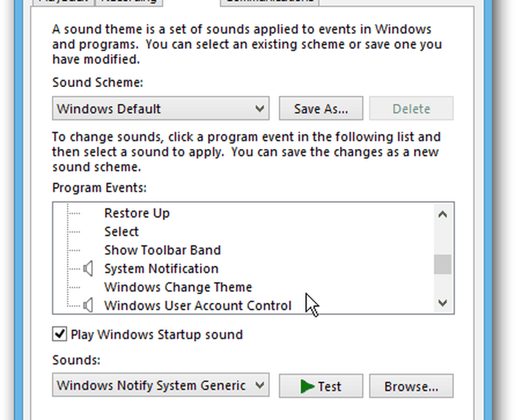Screen dimensions: 515x420
Task: Click speaker icon beside Windows User Account Control
Action: click(89, 306)
